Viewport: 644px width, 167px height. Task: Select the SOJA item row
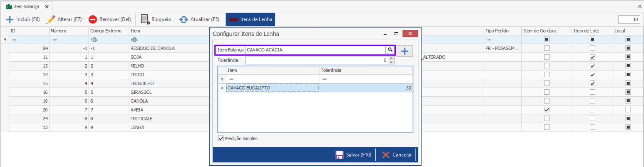136,57
